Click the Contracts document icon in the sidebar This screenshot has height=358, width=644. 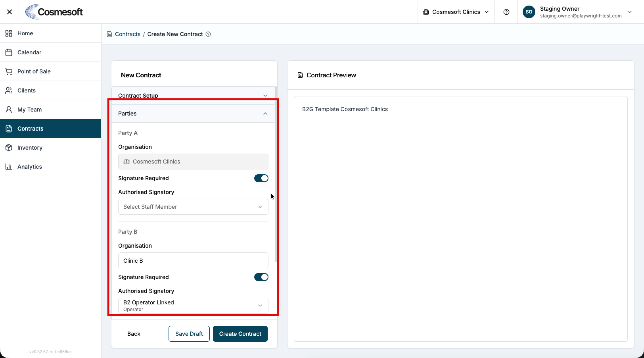tap(9, 128)
